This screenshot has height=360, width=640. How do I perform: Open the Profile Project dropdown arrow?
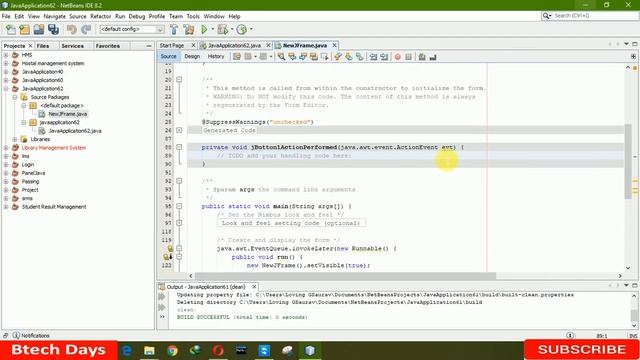pos(251,29)
